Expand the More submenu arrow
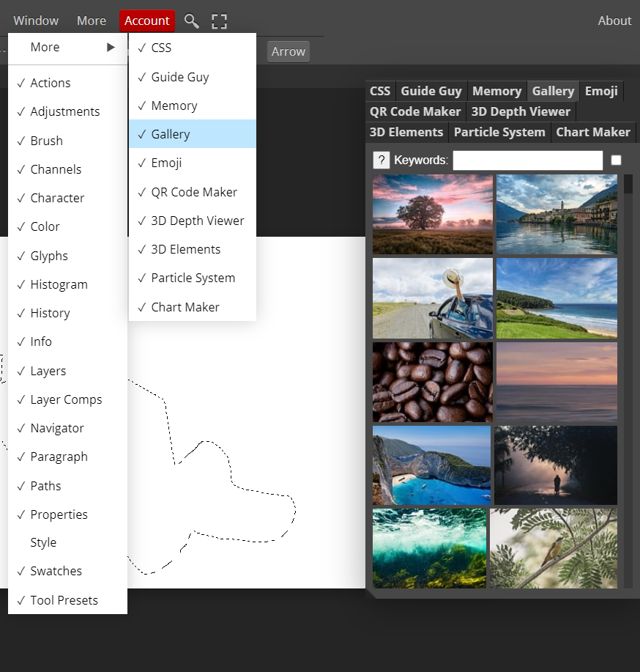The image size is (640, 672). click(110, 47)
